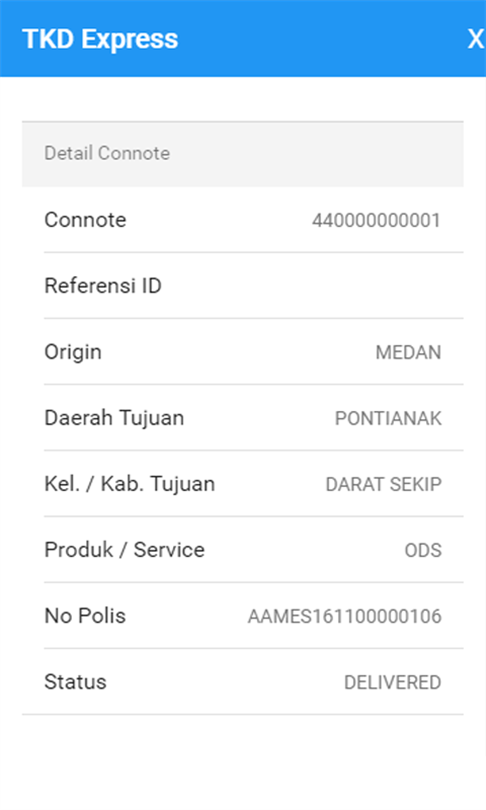The image size is (486, 810).
Task: Click the Kel. / Kab. Tujuan label
Action: (x=130, y=484)
